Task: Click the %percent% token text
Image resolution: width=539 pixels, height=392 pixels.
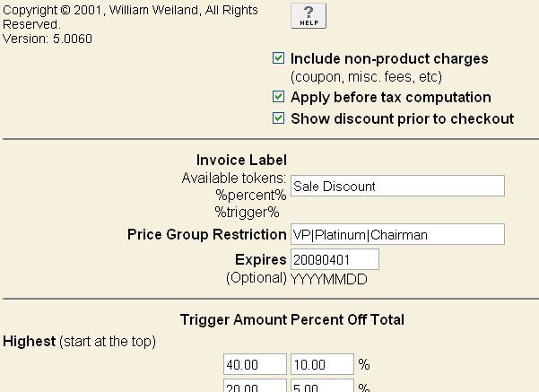Action: click(x=250, y=195)
